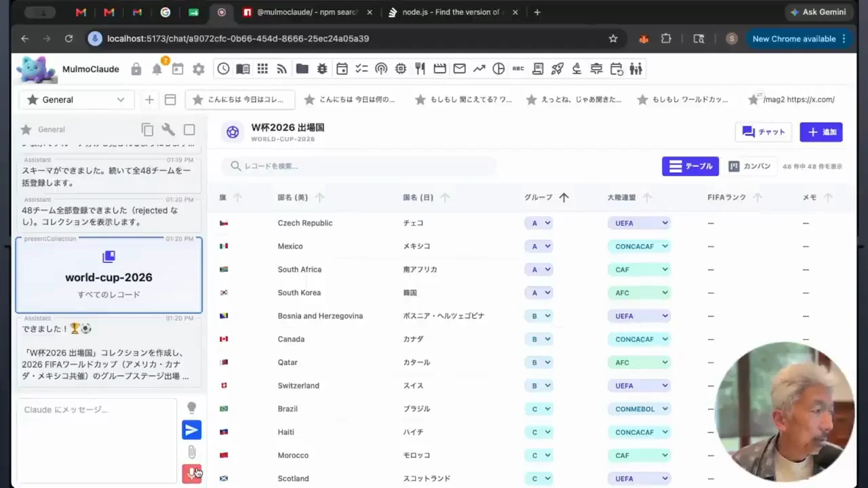Click the envelope mail icon
This screenshot has height=488, width=868.
460,68
